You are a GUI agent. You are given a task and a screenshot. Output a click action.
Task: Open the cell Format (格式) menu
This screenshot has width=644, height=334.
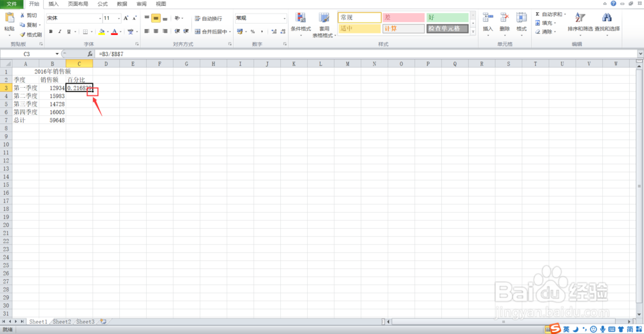coord(522,22)
